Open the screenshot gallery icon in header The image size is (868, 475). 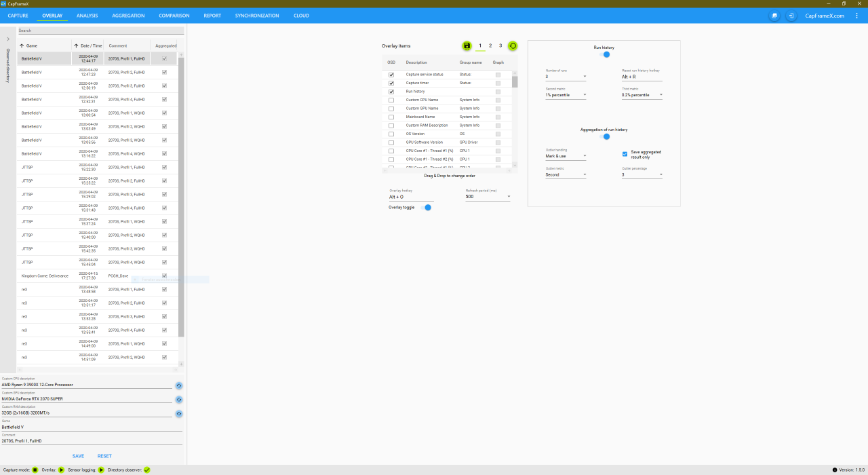774,16
